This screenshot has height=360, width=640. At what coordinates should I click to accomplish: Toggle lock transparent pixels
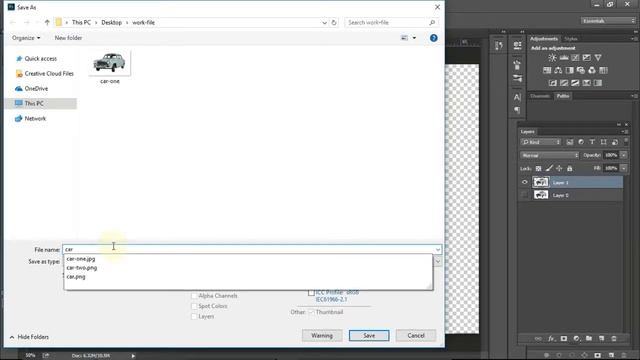coord(538,168)
